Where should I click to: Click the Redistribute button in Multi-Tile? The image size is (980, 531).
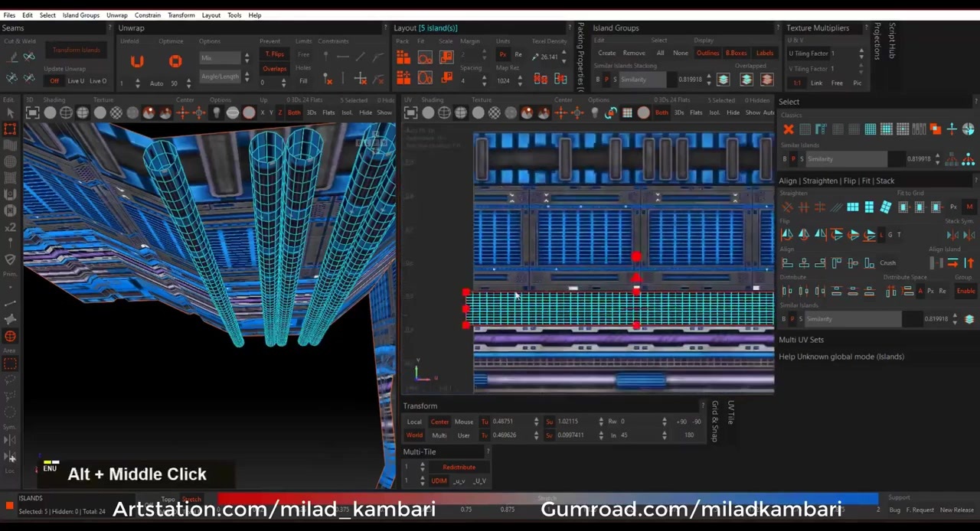tap(459, 467)
